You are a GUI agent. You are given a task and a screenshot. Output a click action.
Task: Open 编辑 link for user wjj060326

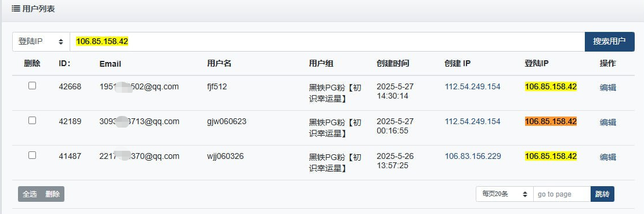coord(608,157)
